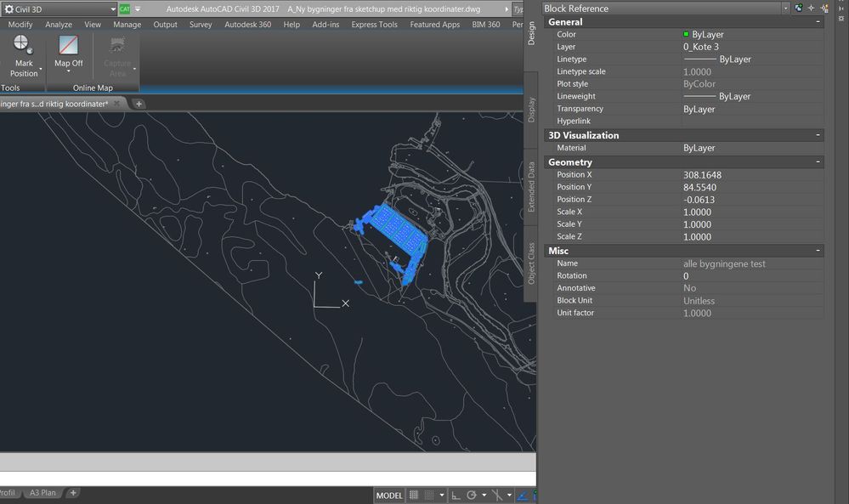The height and width of the screenshot is (504, 849).
Task: Open the Express Tools ribbon tab
Action: tap(374, 25)
